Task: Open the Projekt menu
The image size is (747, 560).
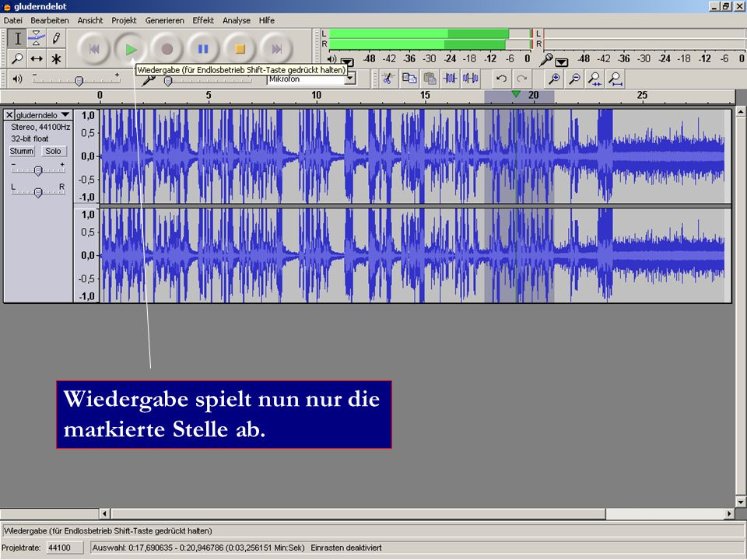Action: tap(124, 20)
